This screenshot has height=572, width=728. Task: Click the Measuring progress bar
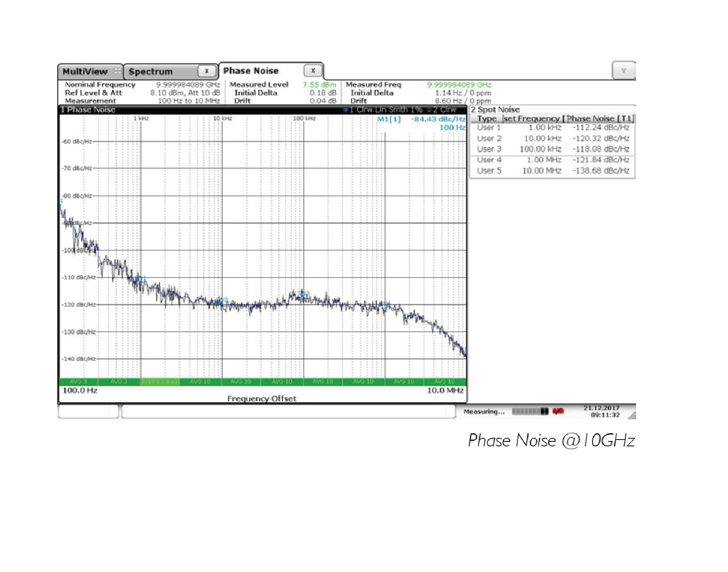tap(530, 411)
